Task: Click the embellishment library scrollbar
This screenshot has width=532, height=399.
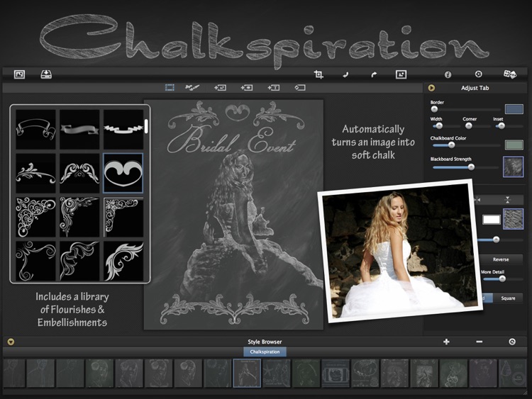Action: pos(146,126)
